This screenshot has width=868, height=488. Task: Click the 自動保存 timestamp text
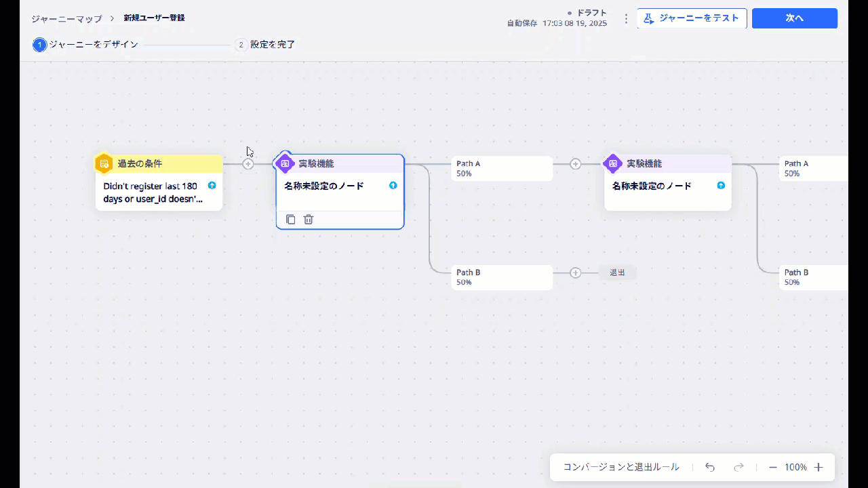pyautogui.click(x=557, y=23)
